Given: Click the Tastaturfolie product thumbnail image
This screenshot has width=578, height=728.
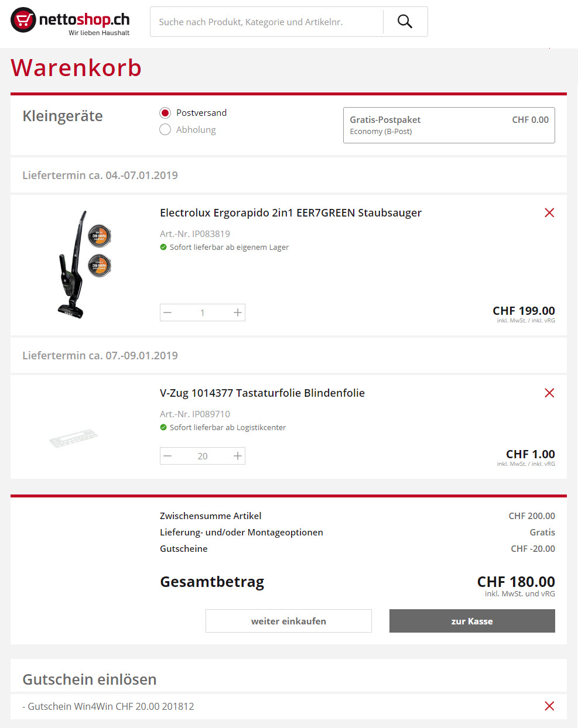Looking at the screenshot, I should [73, 439].
